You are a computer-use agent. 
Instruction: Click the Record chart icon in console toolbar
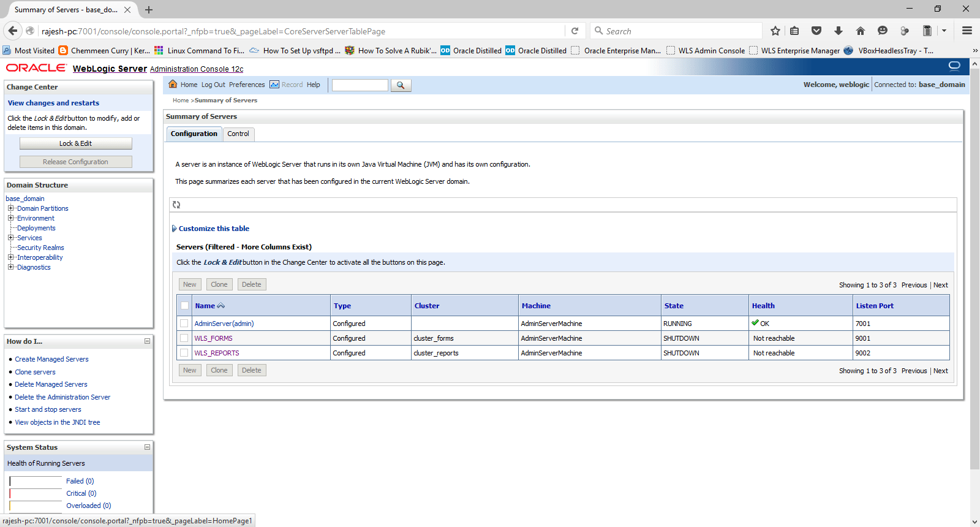coord(274,85)
